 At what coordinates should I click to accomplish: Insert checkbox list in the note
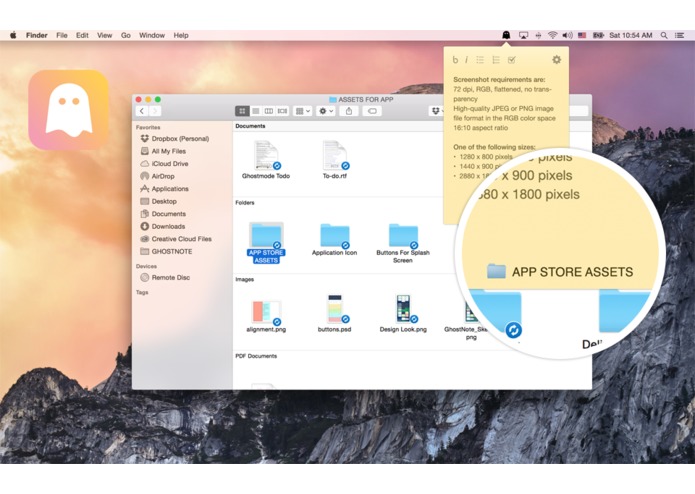click(x=511, y=60)
